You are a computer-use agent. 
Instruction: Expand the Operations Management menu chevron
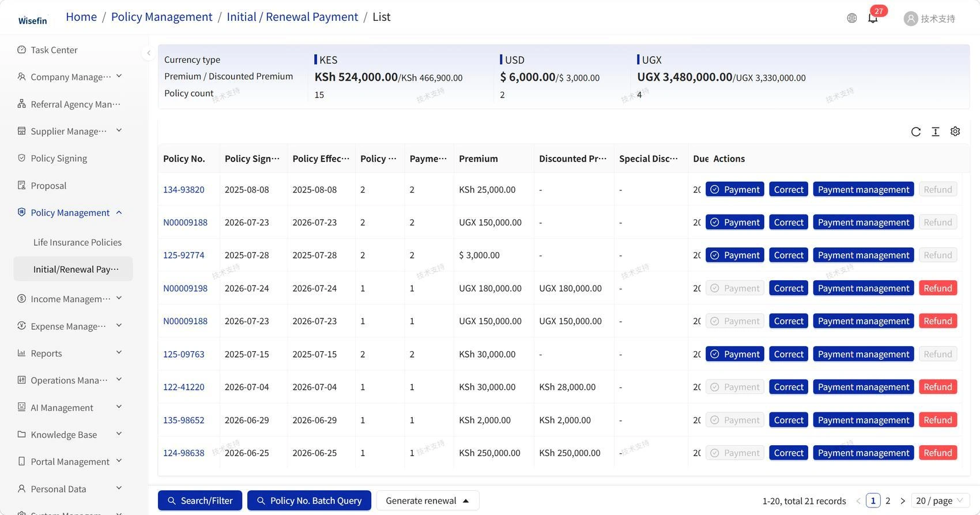click(x=119, y=379)
